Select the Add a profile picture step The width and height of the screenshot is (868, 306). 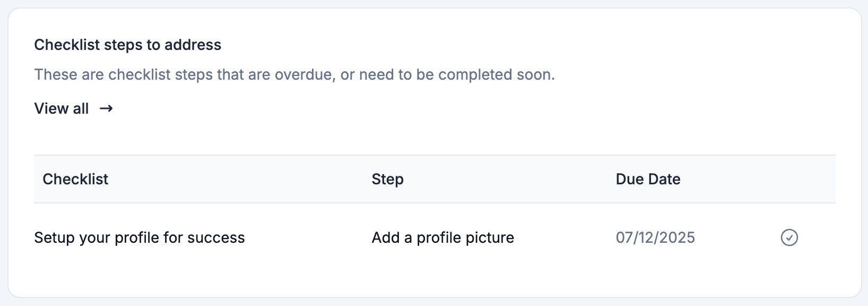click(443, 237)
